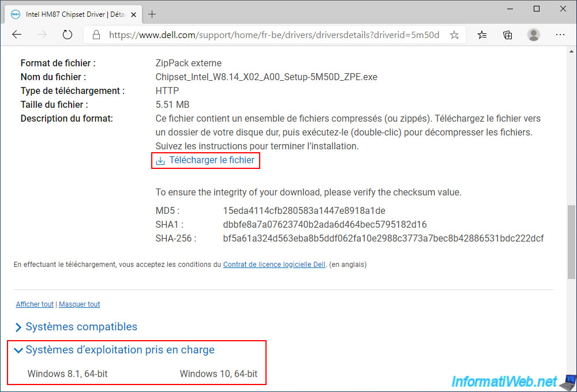
Task: Click the download icon beside Télécharger
Action: click(160, 160)
